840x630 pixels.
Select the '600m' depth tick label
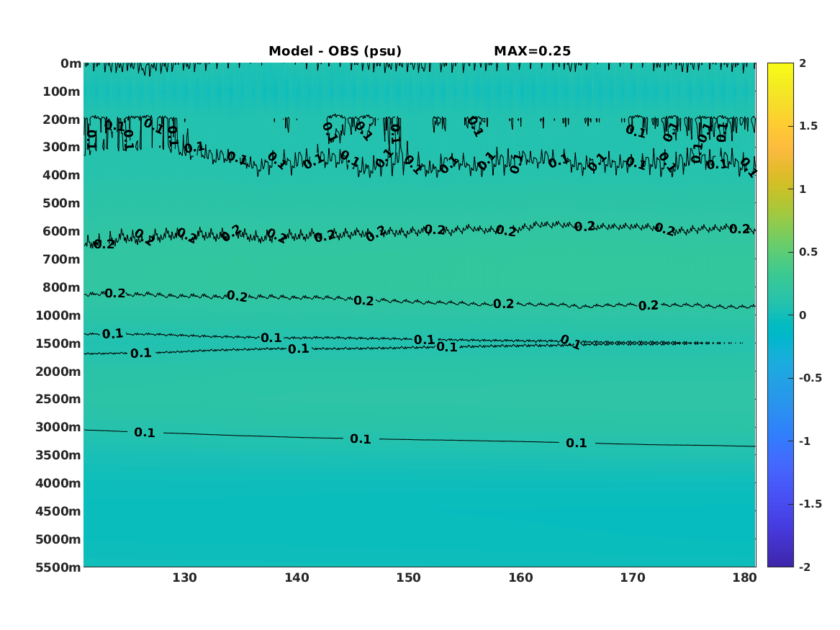coord(62,231)
